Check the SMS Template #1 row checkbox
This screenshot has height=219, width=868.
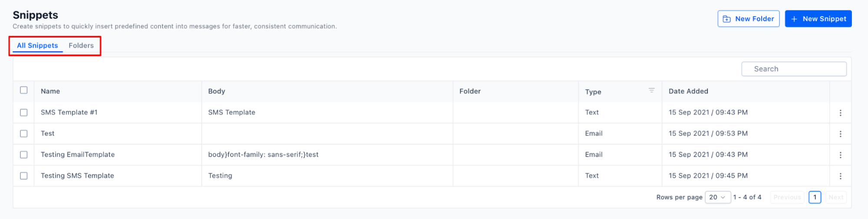pyautogui.click(x=24, y=113)
